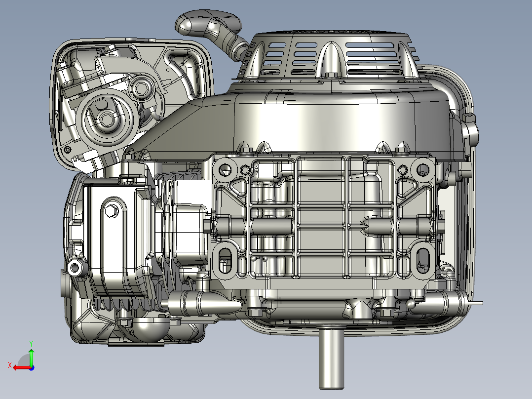Select the blue origin sphere of the triad
The height and width of the screenshot is (399, 532).
(x=32, y=368)
